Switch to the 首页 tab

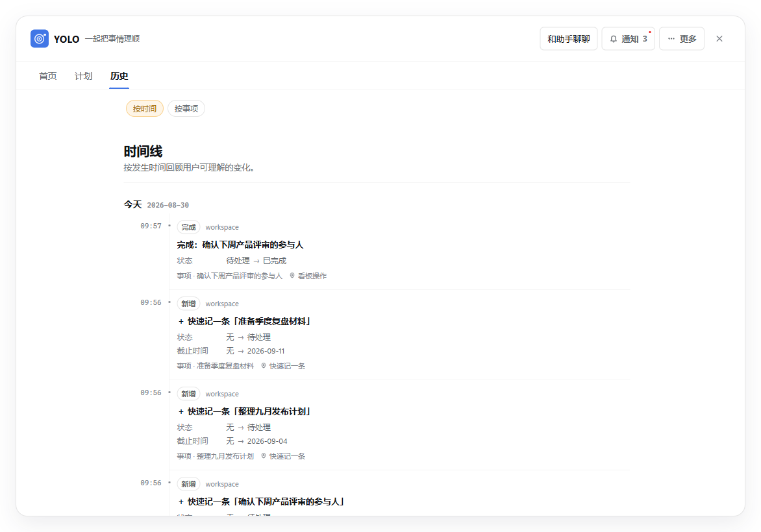tap(47, 76)
